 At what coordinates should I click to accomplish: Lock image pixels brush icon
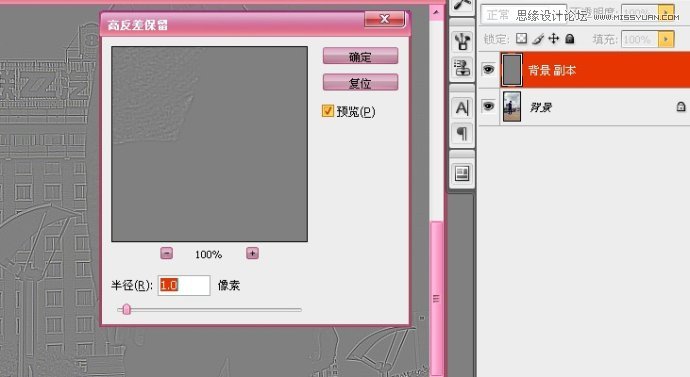537,39
